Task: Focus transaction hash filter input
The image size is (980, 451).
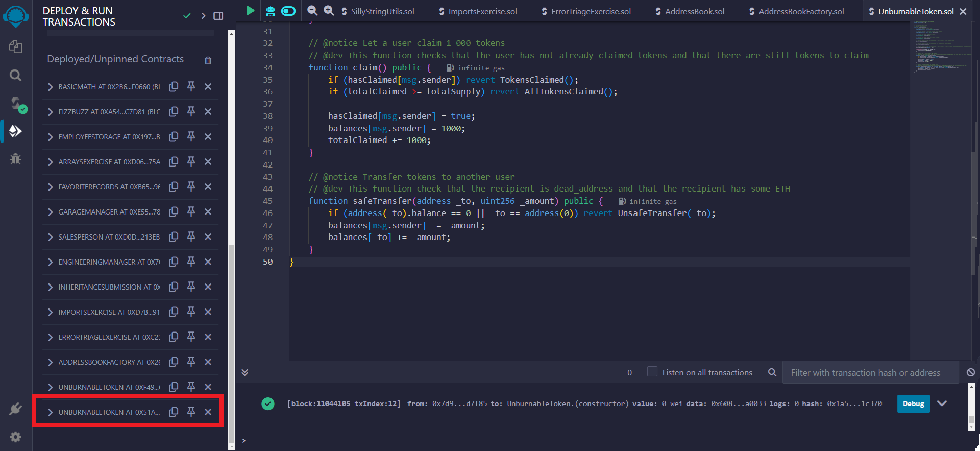Action: (x=870, y=372)
